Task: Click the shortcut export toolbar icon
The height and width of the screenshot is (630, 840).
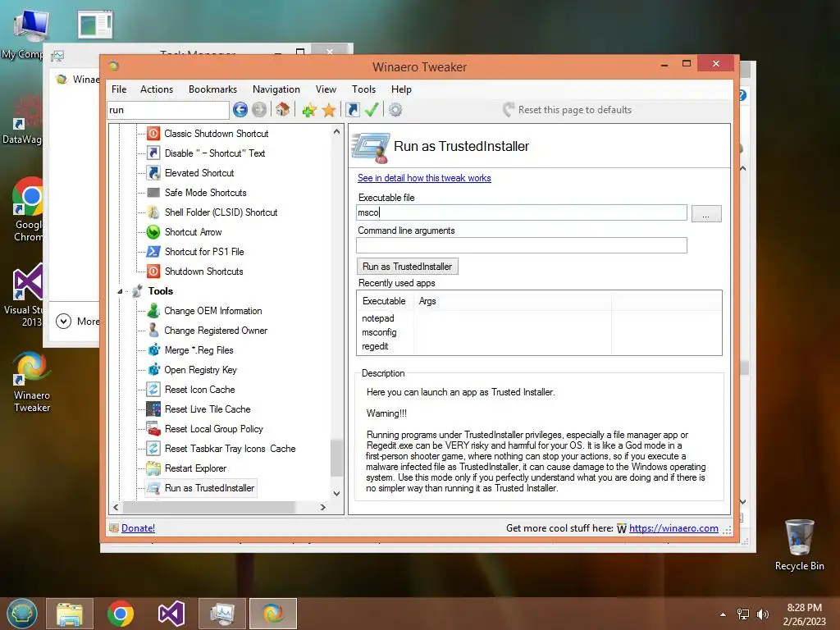Action: click(353, 110)
